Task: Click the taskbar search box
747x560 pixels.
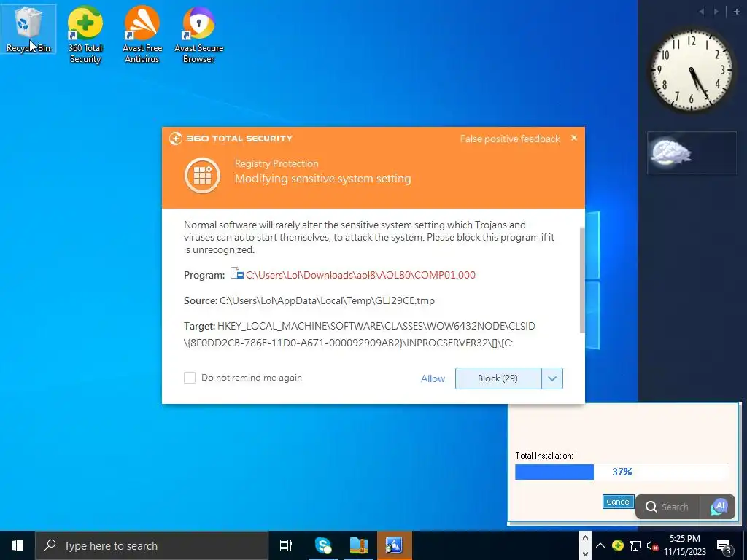Action: point(152,545)
